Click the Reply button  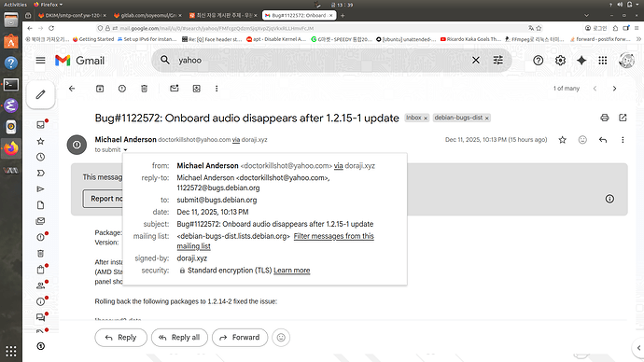120,338
